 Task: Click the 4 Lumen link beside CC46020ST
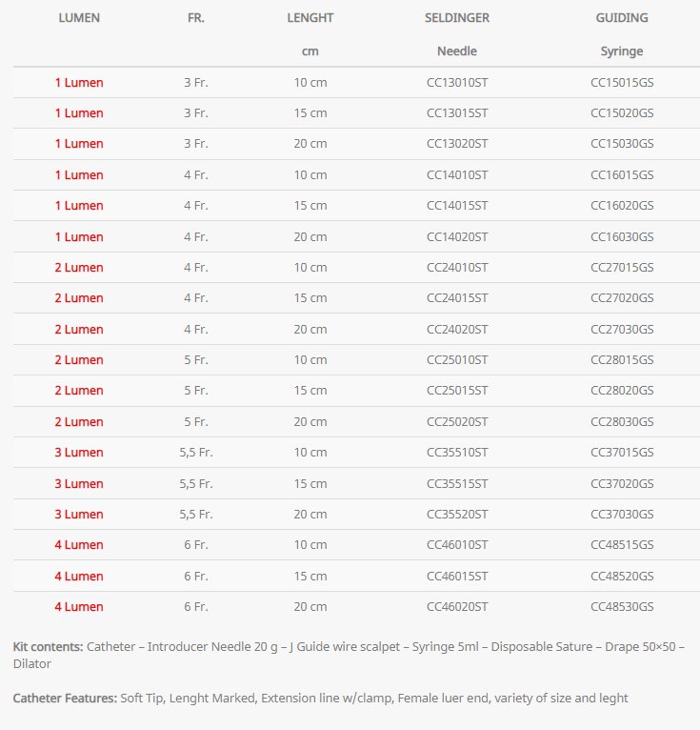pyautogui.click(x=79, y=607)
